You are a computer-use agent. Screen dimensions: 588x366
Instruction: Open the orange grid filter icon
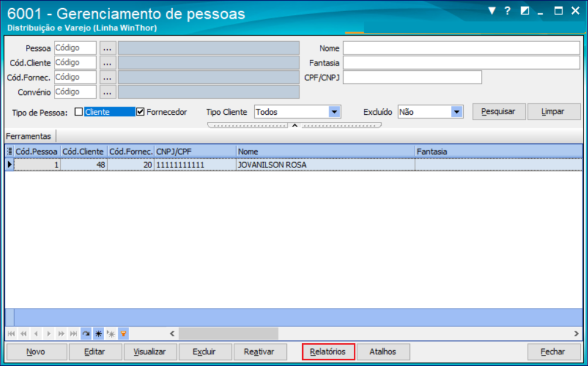[x=123, y=333]
